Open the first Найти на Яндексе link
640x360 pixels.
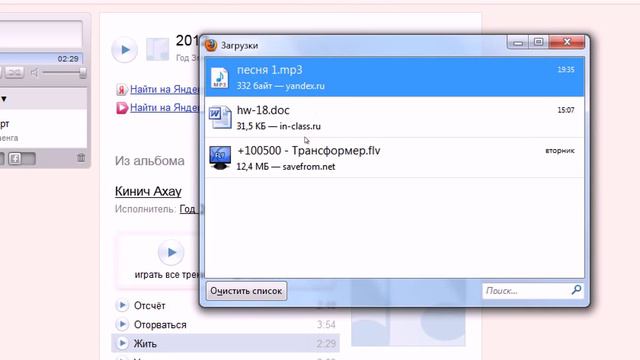(x=164, y=89)
